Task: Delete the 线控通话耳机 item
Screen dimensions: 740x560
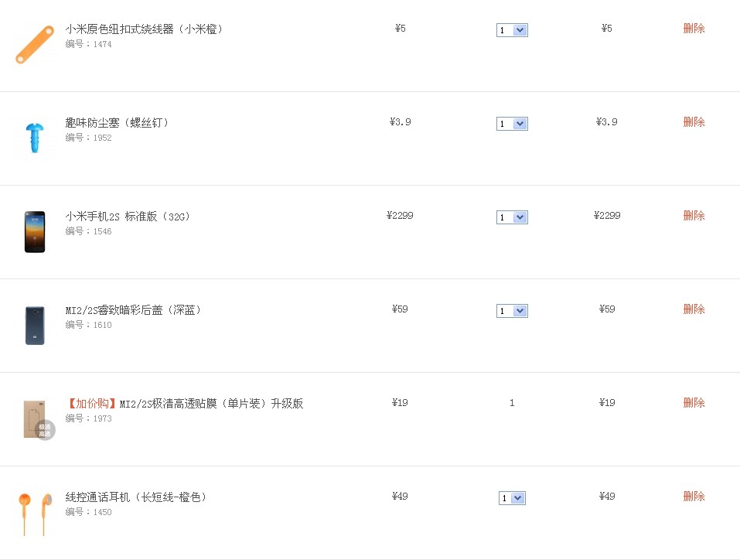Action: point(694,496)
